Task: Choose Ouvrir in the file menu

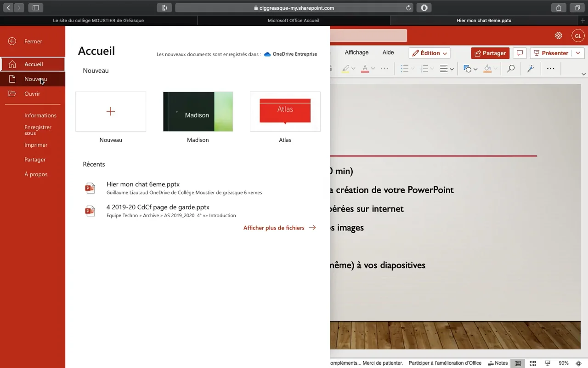Action: pyautogui.click(x=33, y=94)
